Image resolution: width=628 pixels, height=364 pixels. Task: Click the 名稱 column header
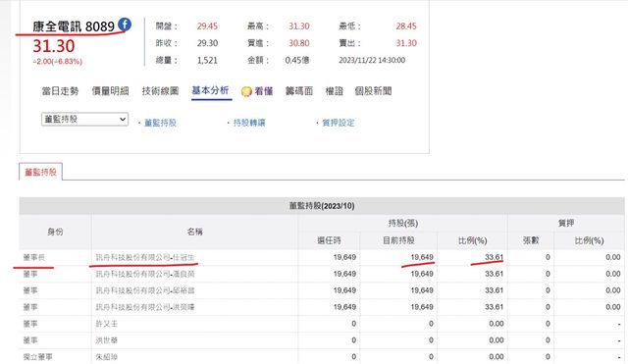[x=194, y=232]
